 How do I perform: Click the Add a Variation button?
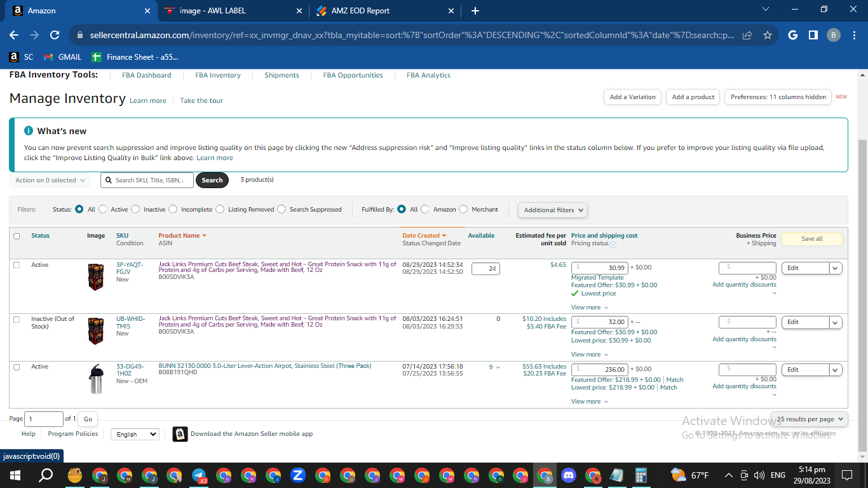[x=632, y=97]
